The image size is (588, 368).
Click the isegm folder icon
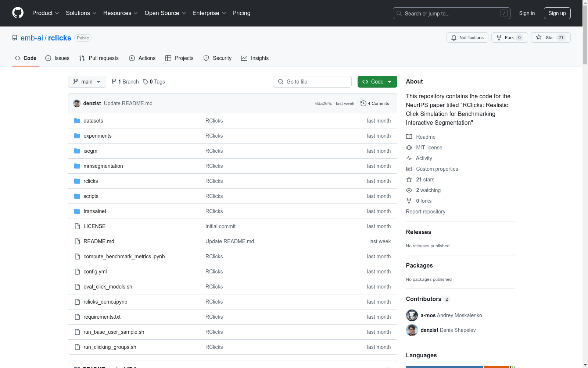[x=77, y=151]
